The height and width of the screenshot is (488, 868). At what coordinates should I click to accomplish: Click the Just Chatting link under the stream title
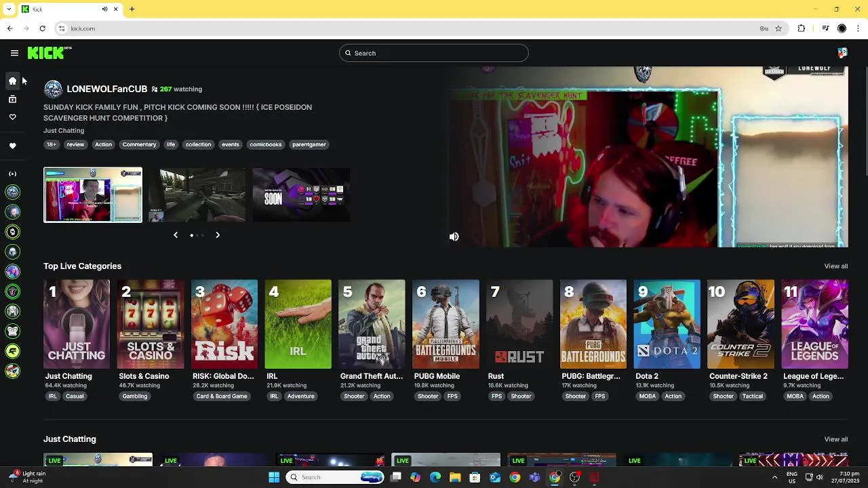tap(64, 130)
